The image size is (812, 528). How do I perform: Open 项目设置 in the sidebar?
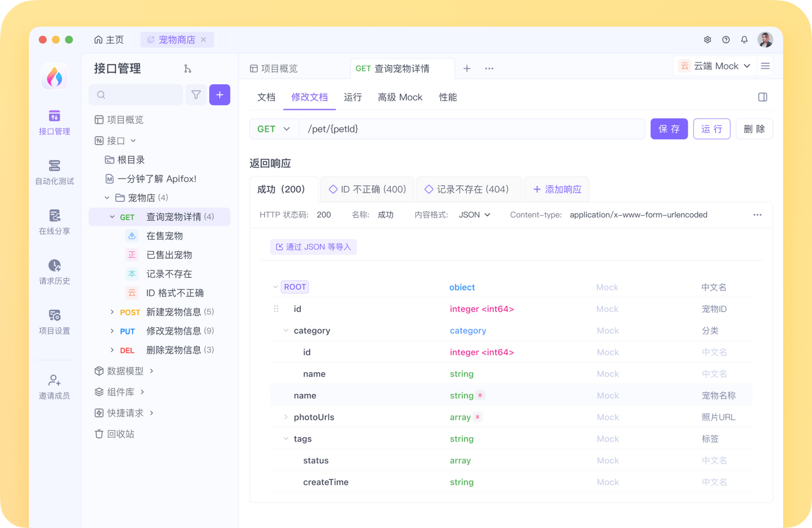click(x=54, y=321)
